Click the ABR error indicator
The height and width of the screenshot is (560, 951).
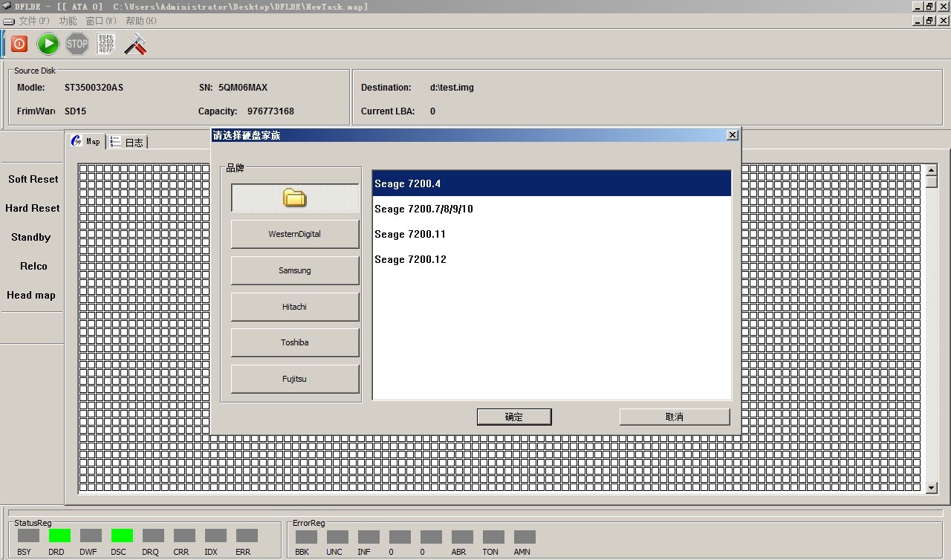(462, 536)
